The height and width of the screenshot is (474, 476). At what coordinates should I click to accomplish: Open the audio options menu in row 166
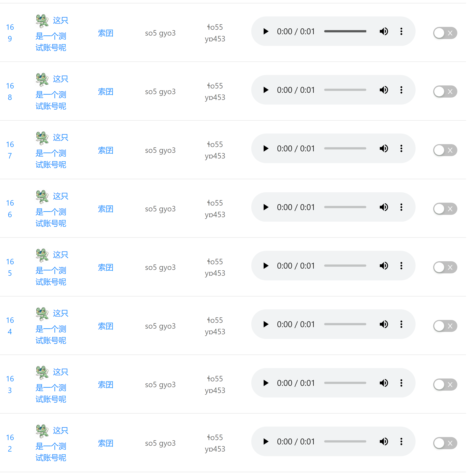tap(401, 207)
